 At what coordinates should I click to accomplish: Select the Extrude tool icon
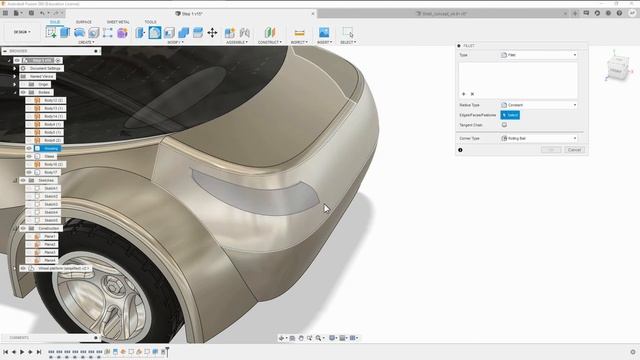(x=65, y=32)
